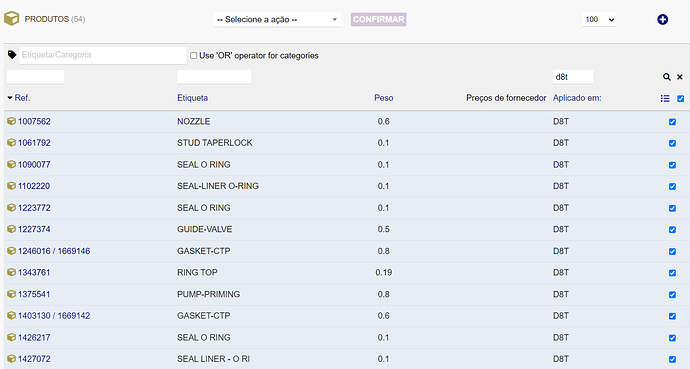Open product reference 1403130 / 1669142
Viewport: 690px width, 369px height.
tap(54, 316)
